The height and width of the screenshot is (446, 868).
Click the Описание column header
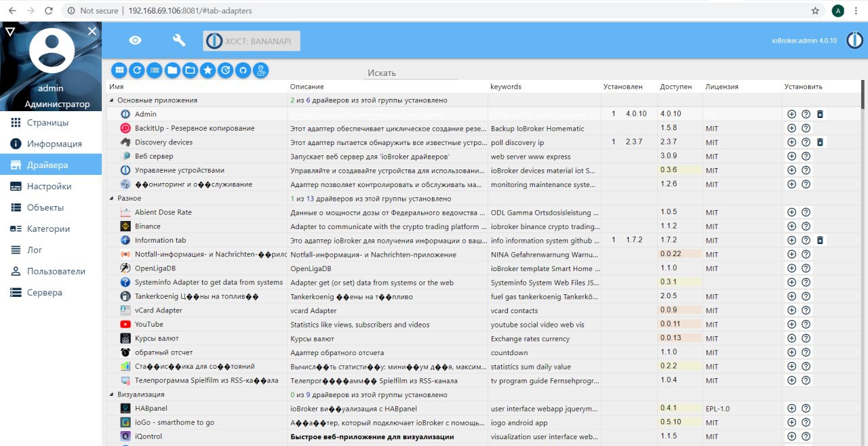click(307, 87)
